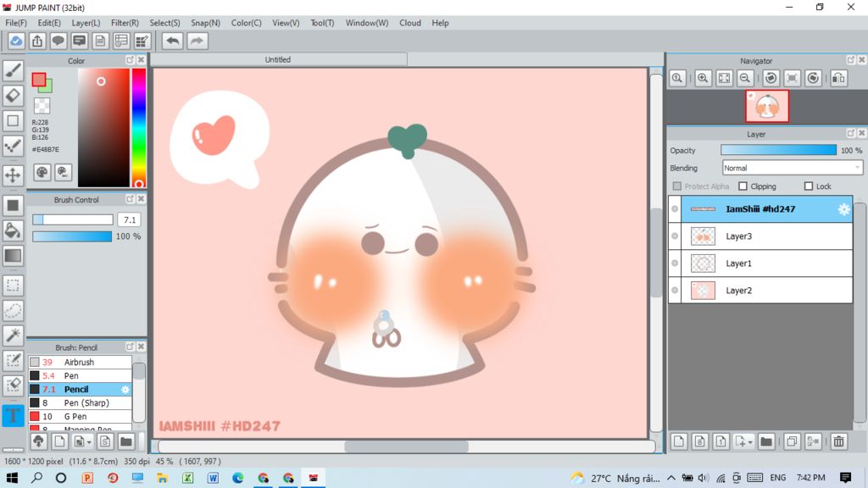
Task: Open Pencil brush settings gear
Action: pos(125,390)
